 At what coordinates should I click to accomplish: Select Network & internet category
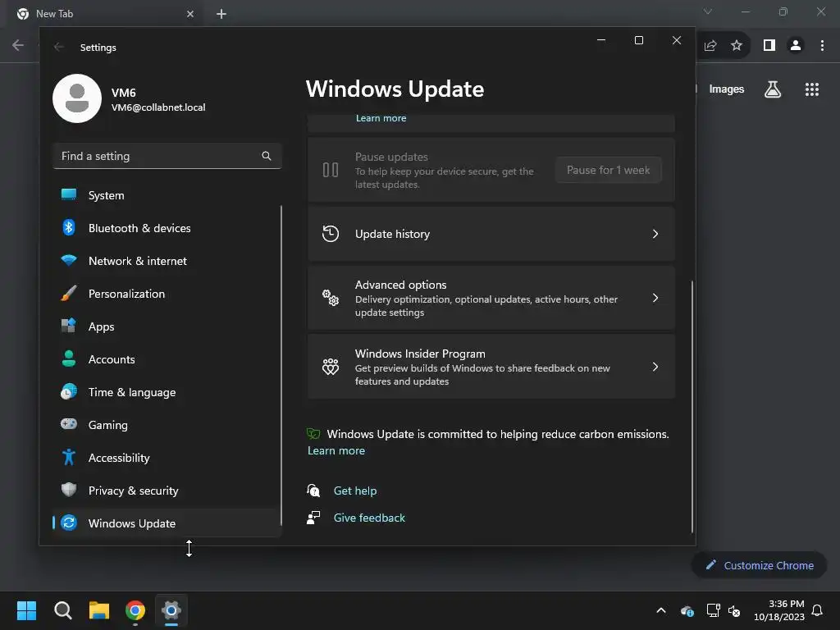[167, 261]
